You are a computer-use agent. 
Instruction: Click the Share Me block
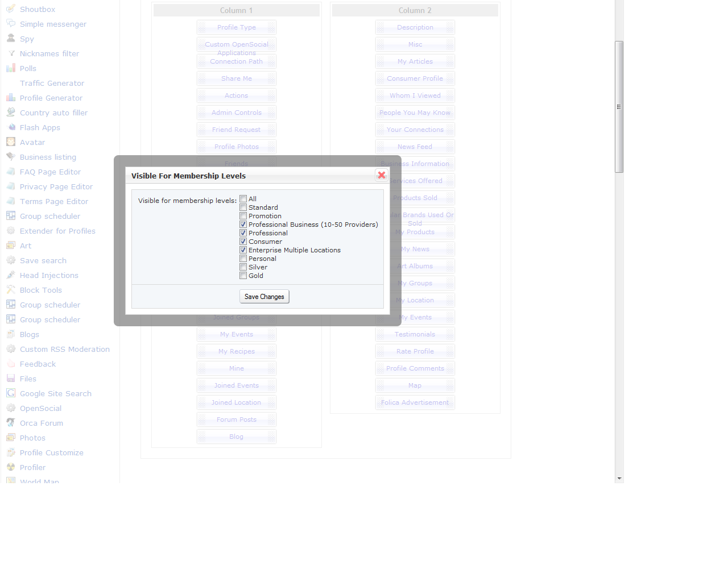(x=237, y=78)
